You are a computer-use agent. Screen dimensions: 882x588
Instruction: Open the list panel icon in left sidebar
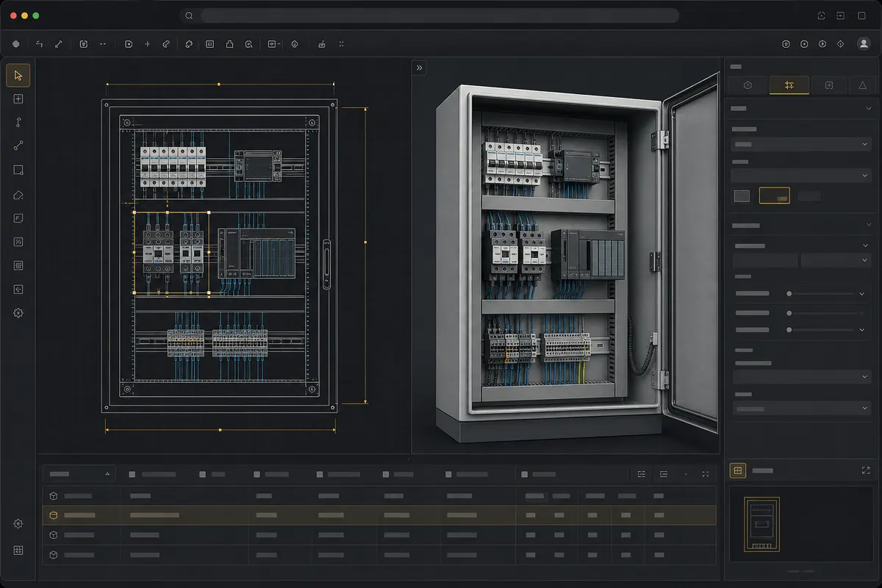click(18, 265)
